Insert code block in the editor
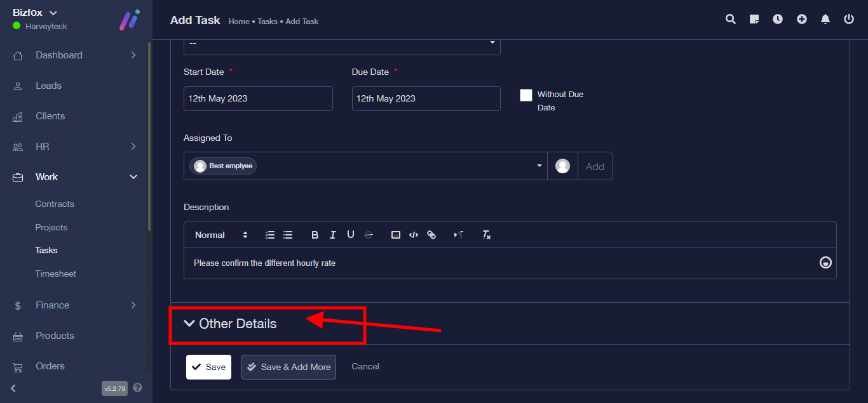868x403 pixels. point(414,235)
